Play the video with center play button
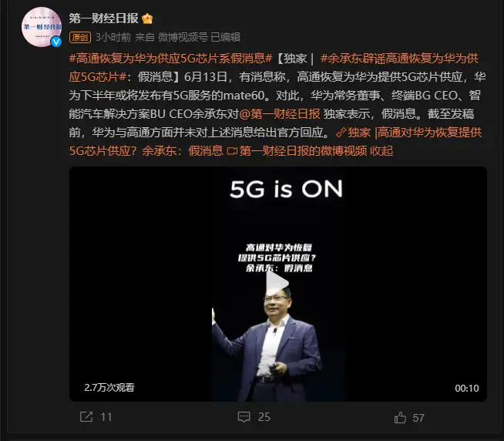Viewport: 504px width, 441px height. (277, 284)
